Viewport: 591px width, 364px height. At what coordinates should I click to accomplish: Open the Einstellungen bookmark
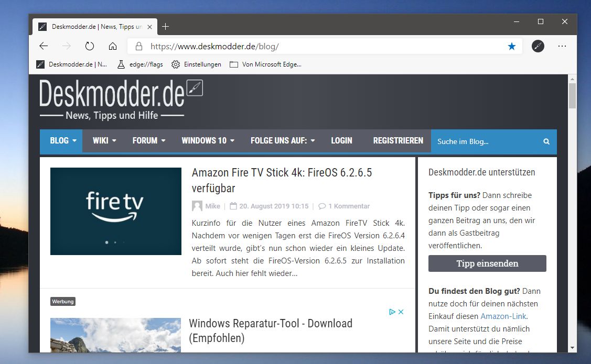196,64
